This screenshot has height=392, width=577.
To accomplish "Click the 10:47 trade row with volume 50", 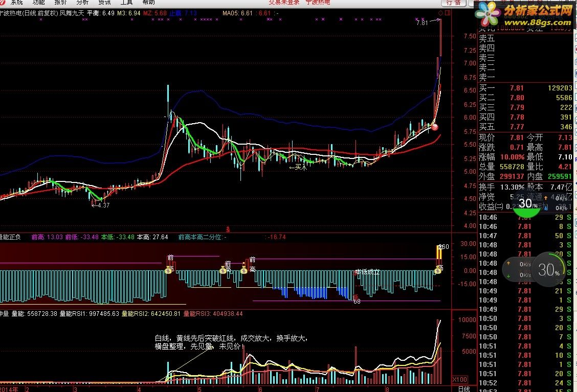I will point(525,236).
